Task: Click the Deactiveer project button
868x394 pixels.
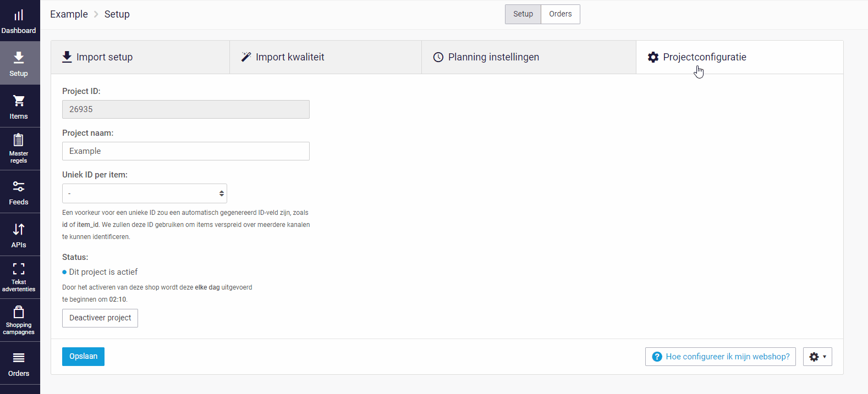Action: [x=100, y=318]
